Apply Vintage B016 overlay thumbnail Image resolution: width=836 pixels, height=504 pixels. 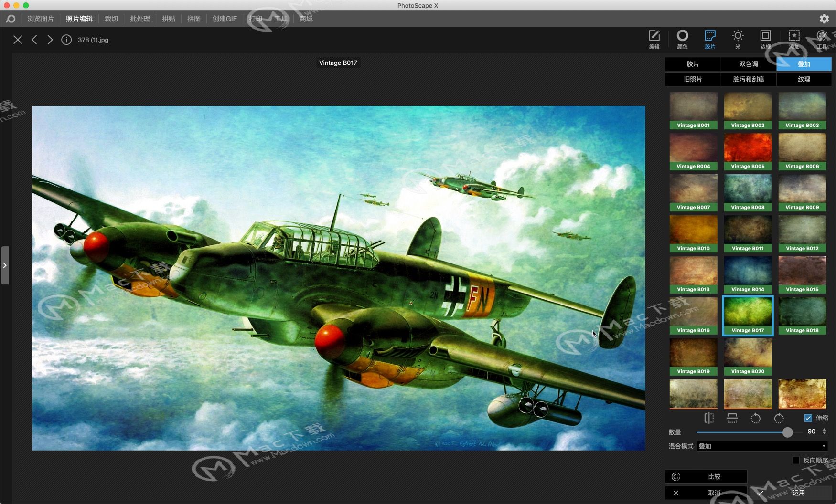(693, 316)
